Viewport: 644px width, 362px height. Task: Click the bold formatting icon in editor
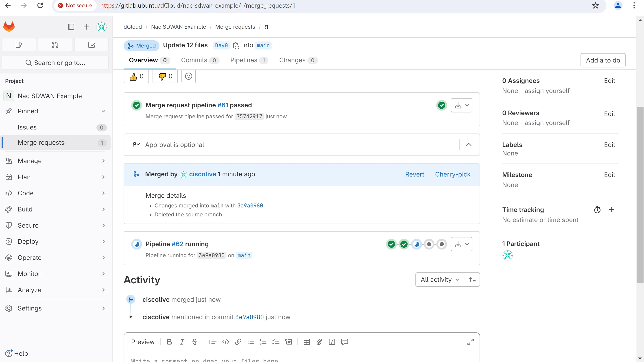click(x=169, y=342)
